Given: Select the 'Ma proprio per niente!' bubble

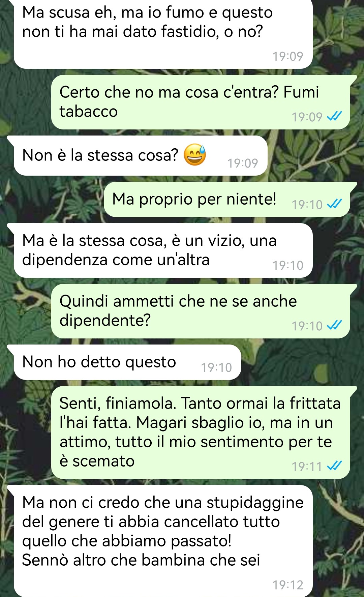Looking at the screenshot, I should 227,199.
